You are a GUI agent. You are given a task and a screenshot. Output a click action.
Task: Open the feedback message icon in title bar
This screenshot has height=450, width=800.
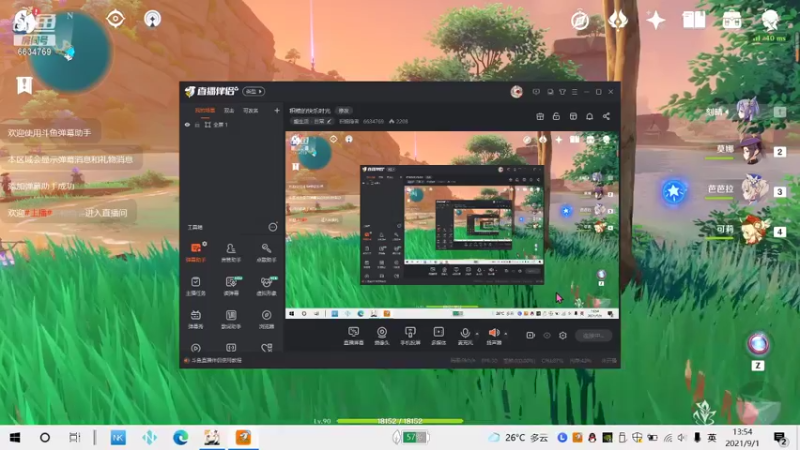click(x=536, y=92)
